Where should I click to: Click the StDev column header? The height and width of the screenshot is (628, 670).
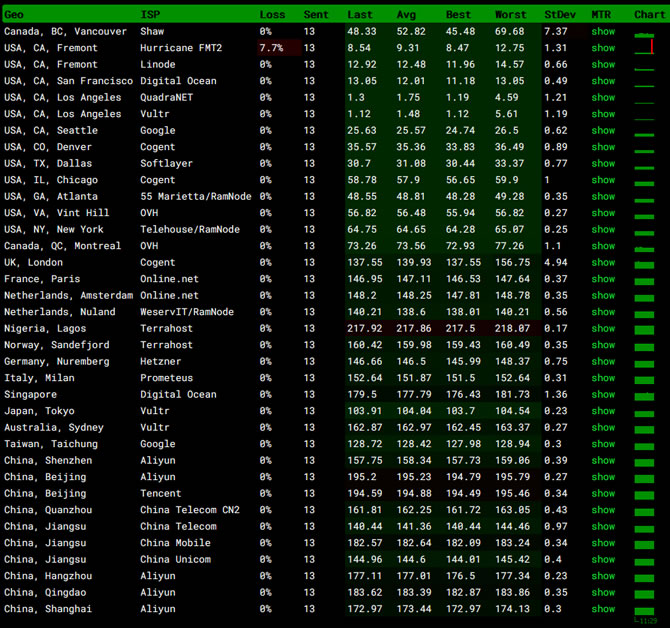point(560,15)
